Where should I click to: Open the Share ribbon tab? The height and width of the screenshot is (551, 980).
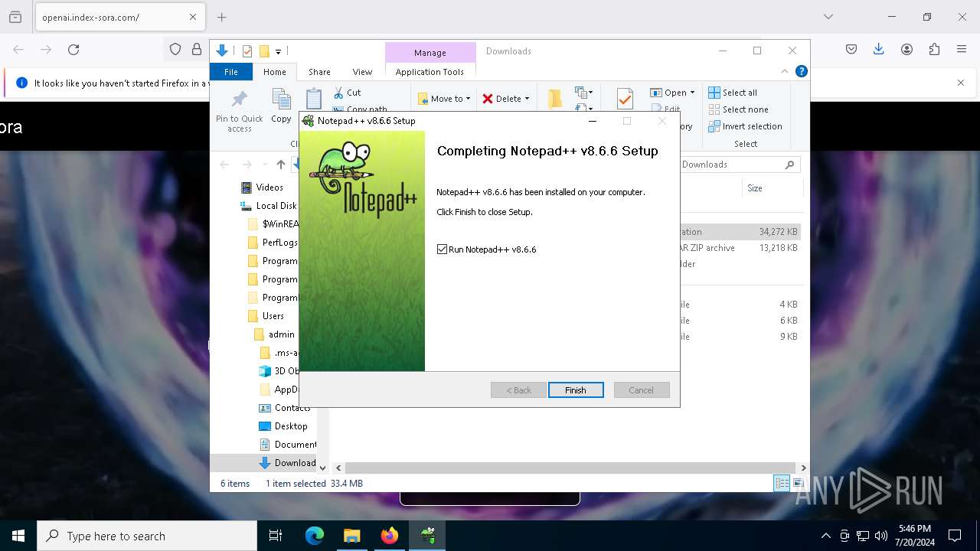(x=319, y=72)
